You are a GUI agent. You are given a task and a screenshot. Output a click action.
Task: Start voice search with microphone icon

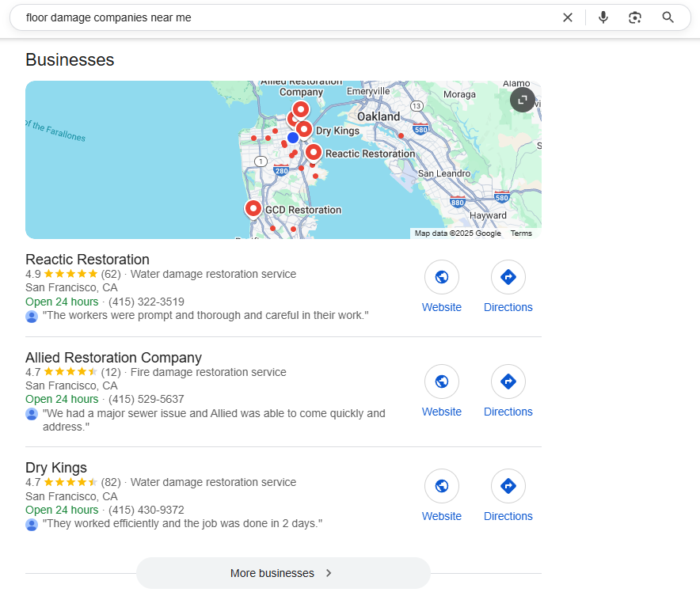click(x=603, y=17)
